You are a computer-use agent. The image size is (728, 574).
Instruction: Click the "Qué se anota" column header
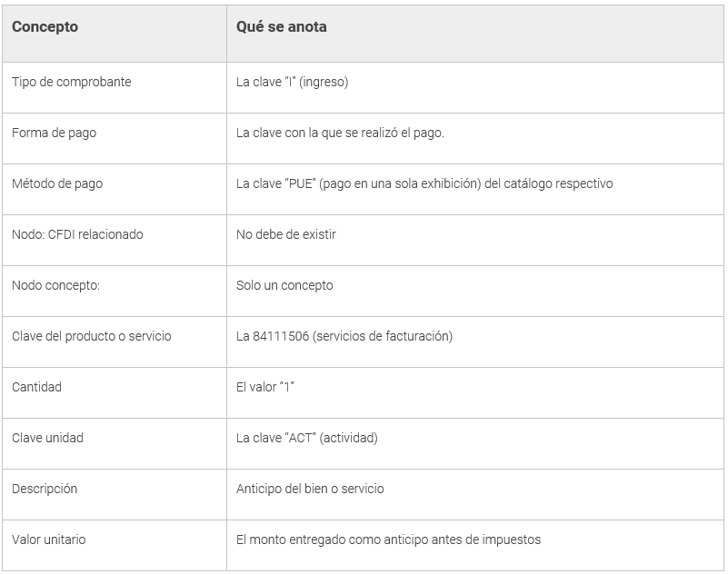pyautogui.click(x=282, y=27)
